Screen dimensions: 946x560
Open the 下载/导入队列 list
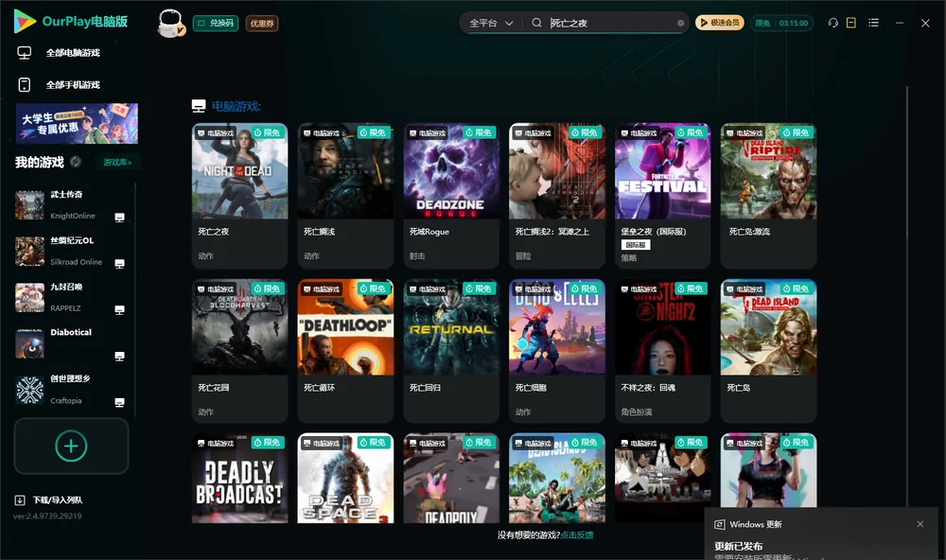(58, 499)
